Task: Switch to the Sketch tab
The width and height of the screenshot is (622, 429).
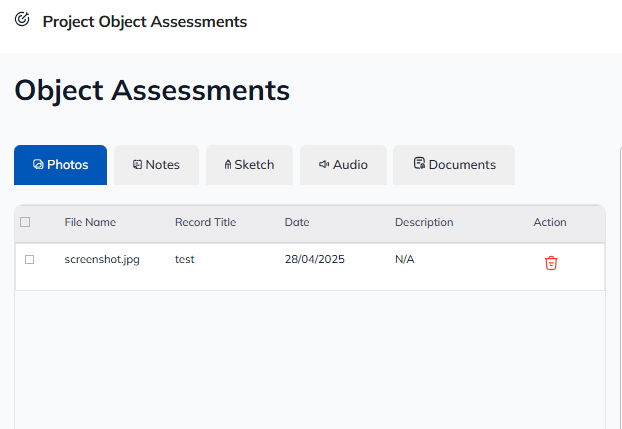Action: click(x=249, y=165)
